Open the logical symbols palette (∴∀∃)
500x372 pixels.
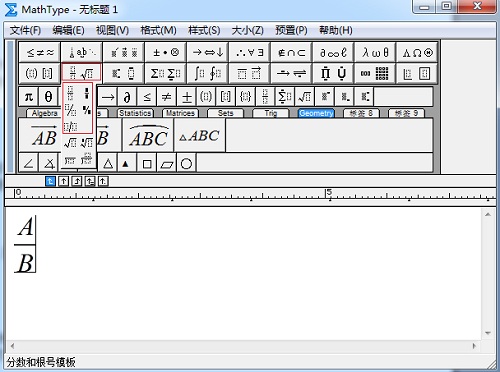click(x=250, y=52)
